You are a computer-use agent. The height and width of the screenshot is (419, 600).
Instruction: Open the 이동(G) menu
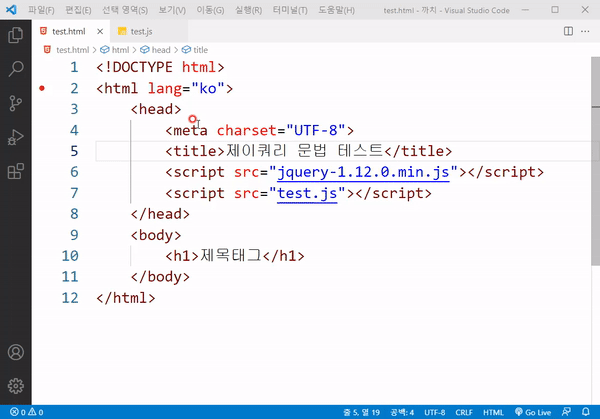210,10
